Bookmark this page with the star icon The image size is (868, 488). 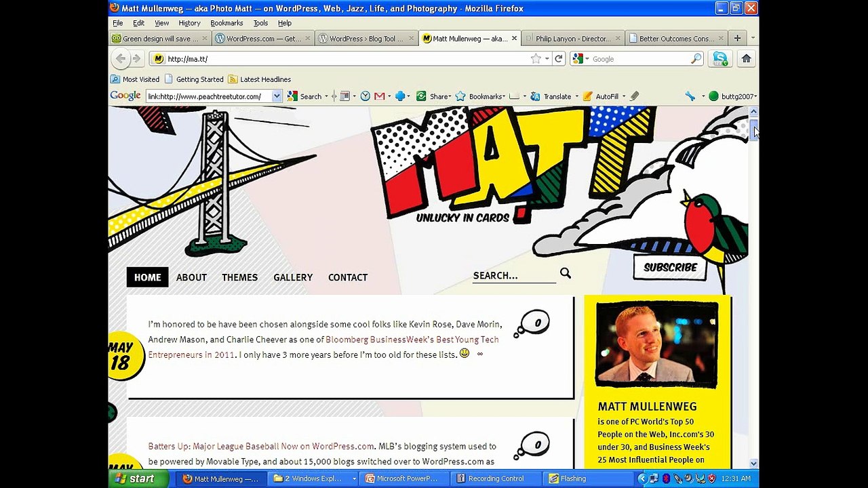tap(536, 59)
